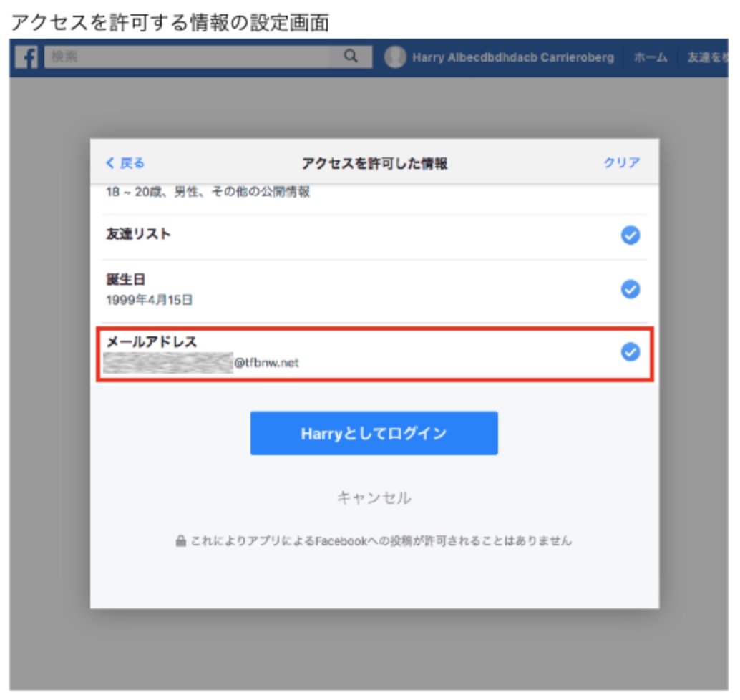Click the @tfbnw.net email address text
The width and height of the screenshot is (740, 700).
[266, 363]
